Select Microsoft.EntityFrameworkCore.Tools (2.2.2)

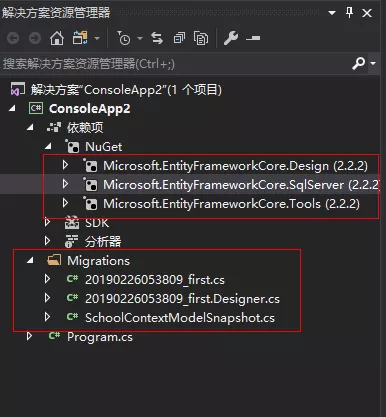[231, 204]
